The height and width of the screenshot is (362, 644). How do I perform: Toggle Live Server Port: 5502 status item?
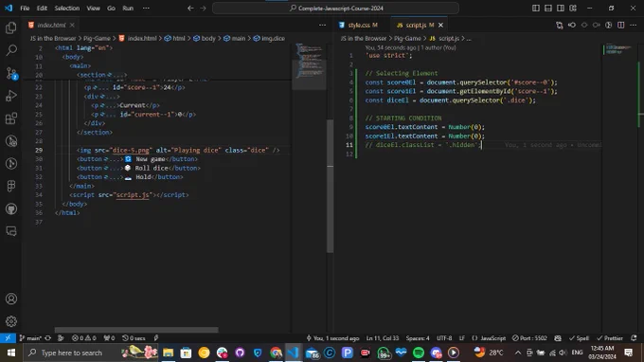pyautogui.click(x=529, y=338)
